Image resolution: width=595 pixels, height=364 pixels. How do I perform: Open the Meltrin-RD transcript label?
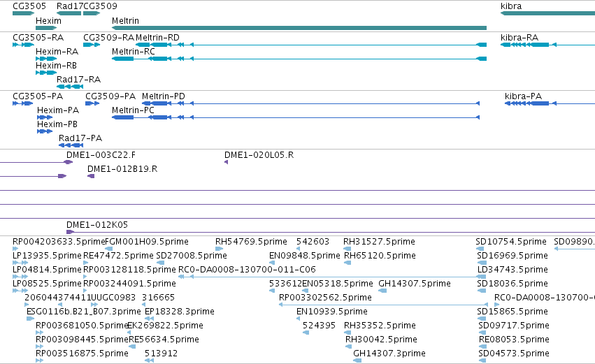(157, 38)
